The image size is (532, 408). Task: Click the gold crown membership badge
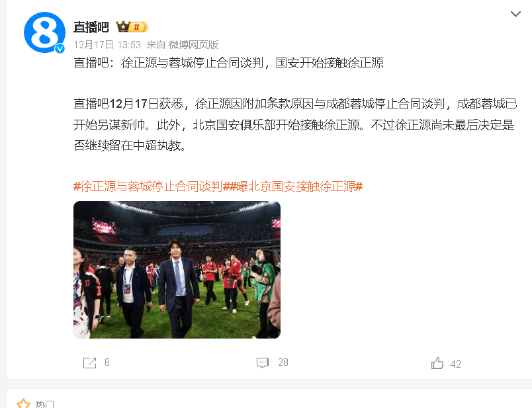[x=132, y=26]
